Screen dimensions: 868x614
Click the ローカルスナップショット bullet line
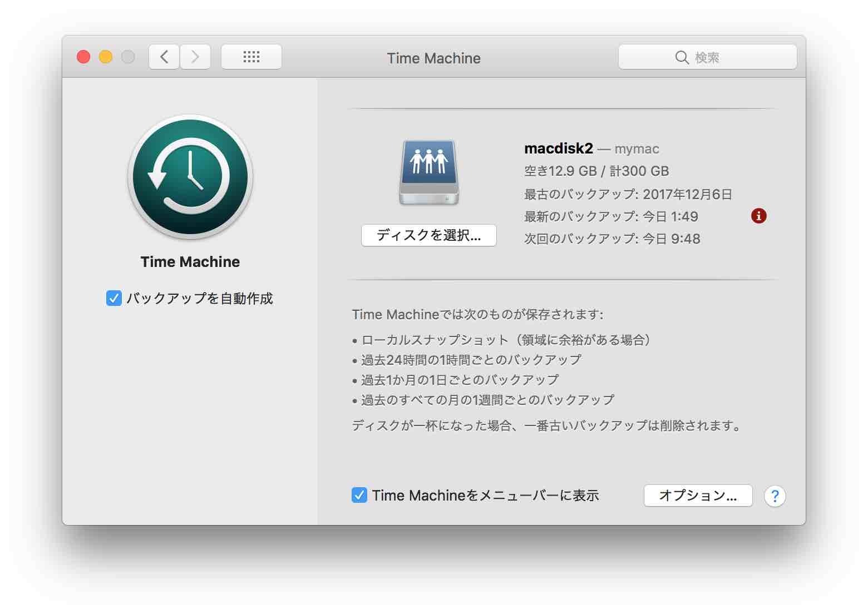502,340
